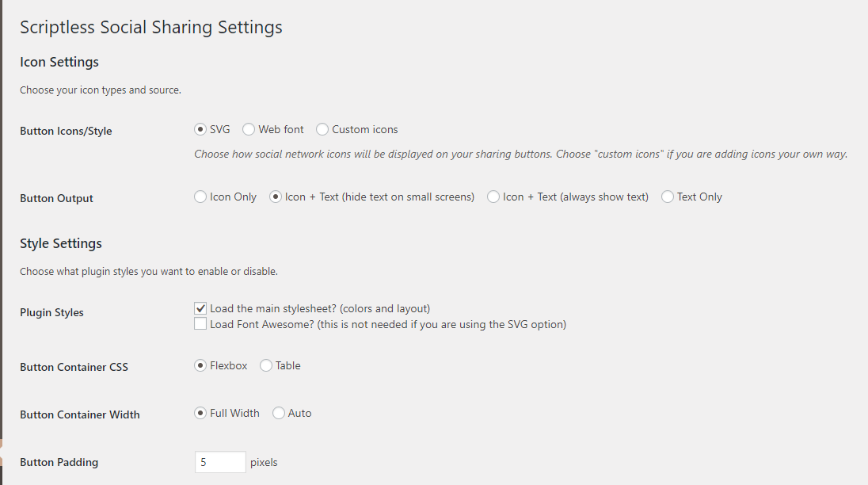This screenshot has height=485, width=868.
Task: Select Flexbox for Button Container CSS
Action: point(200,366)
